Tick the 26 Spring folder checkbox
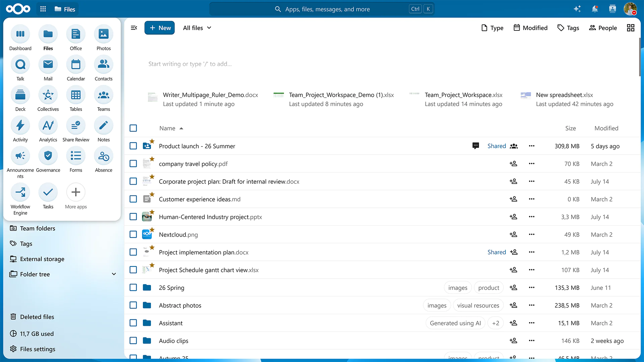The image size is (644, 362). (x=133, y=287)
